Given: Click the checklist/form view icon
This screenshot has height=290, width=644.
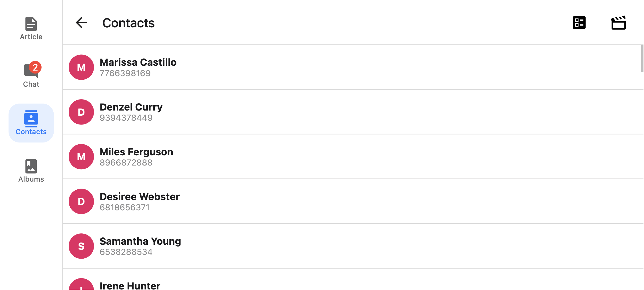Looking at the screenshot, I should (x=579, y=23).
